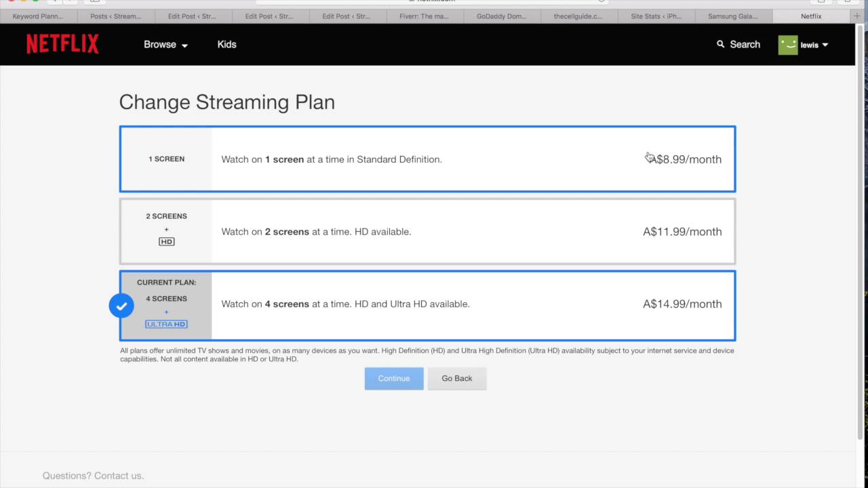
Task: Switch to the GoDaddy browser tab
Action: [x=501, y=16]
